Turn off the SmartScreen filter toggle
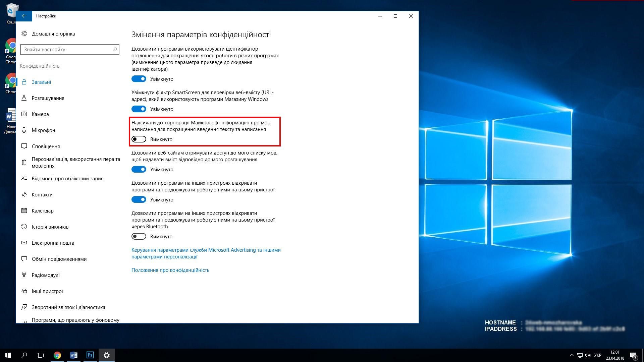The width and height of the screenshot is (644, 362). click(139, 109)
